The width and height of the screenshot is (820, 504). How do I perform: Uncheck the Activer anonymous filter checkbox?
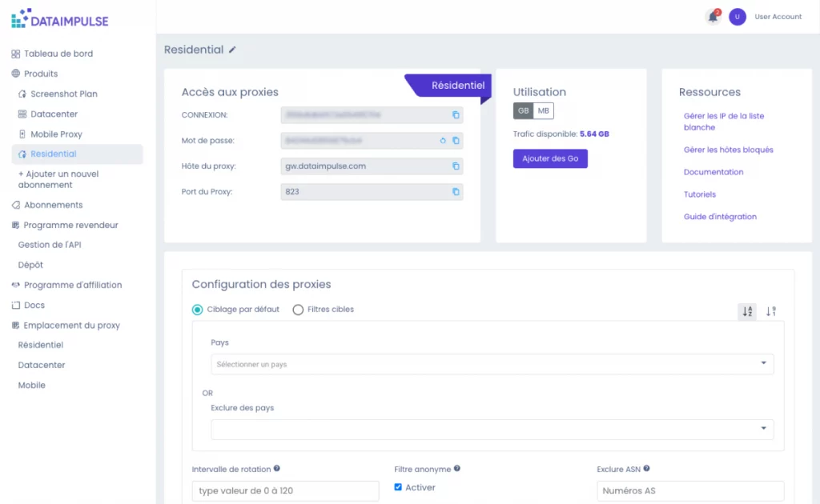pos(399,487)
